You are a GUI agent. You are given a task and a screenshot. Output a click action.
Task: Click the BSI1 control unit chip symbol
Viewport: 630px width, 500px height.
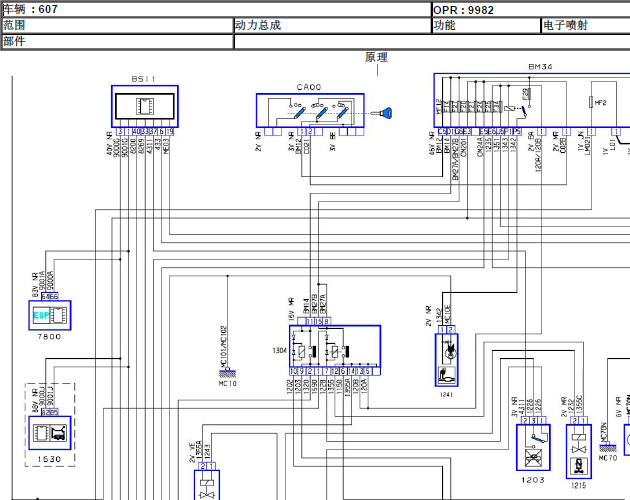pos(145,107)
